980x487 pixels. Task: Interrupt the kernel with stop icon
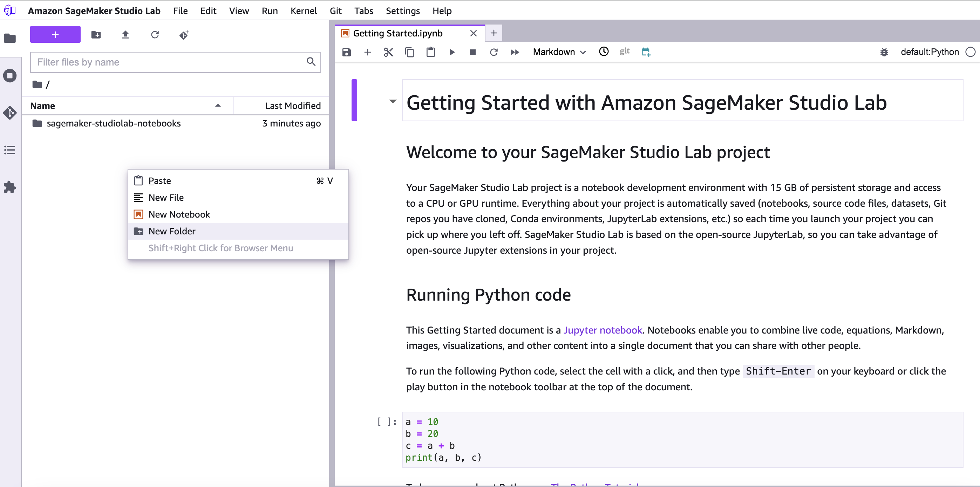tap(472, 52)
